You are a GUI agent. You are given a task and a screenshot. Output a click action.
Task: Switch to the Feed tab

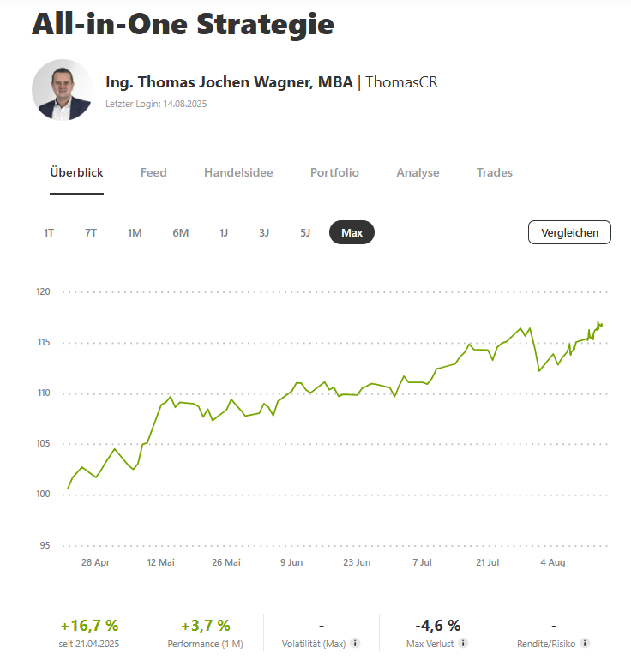click(x=153, y=172)
